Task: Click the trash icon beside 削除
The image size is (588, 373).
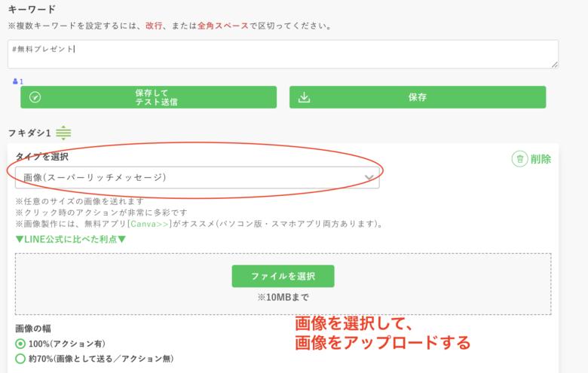Action: tap(519, 159)
